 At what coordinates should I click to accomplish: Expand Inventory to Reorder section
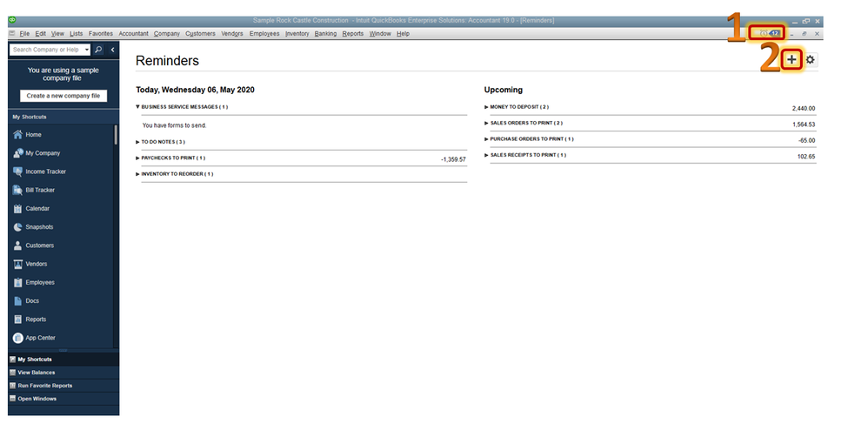(x=137, y=174)
